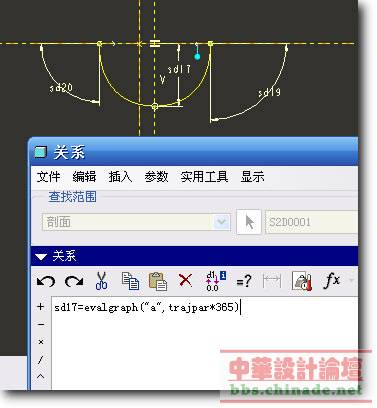This screenshot has width=377, height=408.
Task: Copy selected relation text
Action: 130,281
